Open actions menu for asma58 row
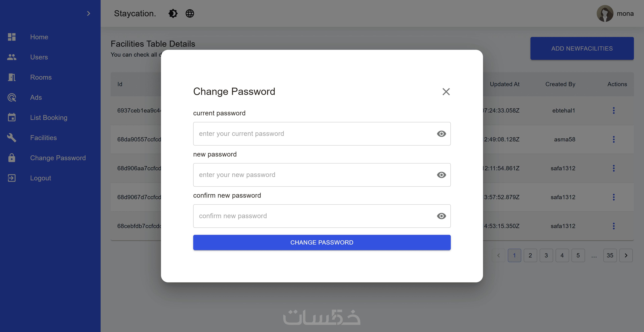Image resolution: width=644 pixels, height=332 pixels. [613, 139]
